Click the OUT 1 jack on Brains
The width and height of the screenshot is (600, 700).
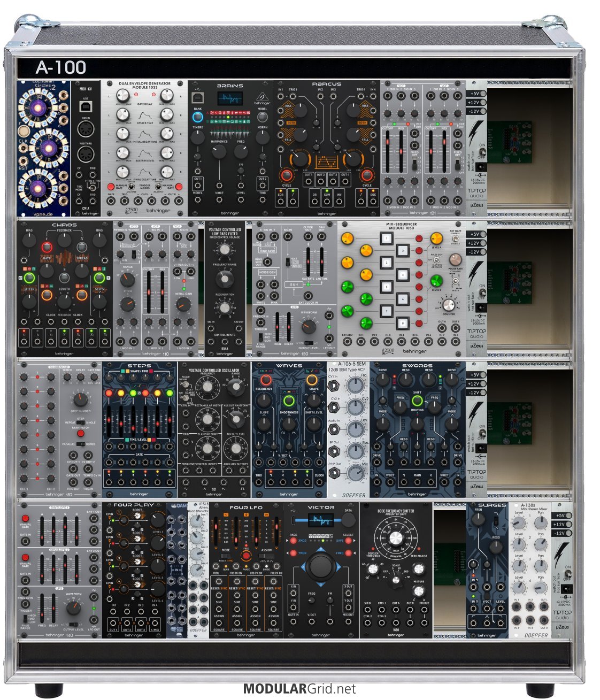pyautogui.click(x=198, y=187)
